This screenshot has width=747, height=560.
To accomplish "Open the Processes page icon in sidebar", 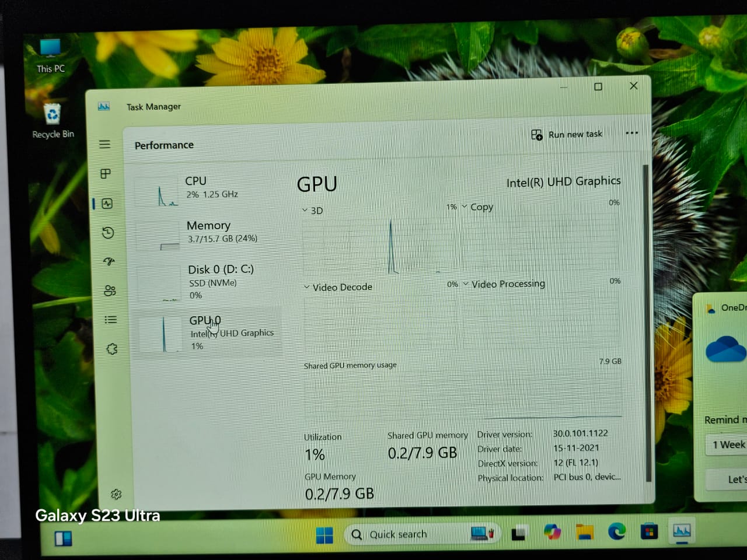I will [106, 174].
